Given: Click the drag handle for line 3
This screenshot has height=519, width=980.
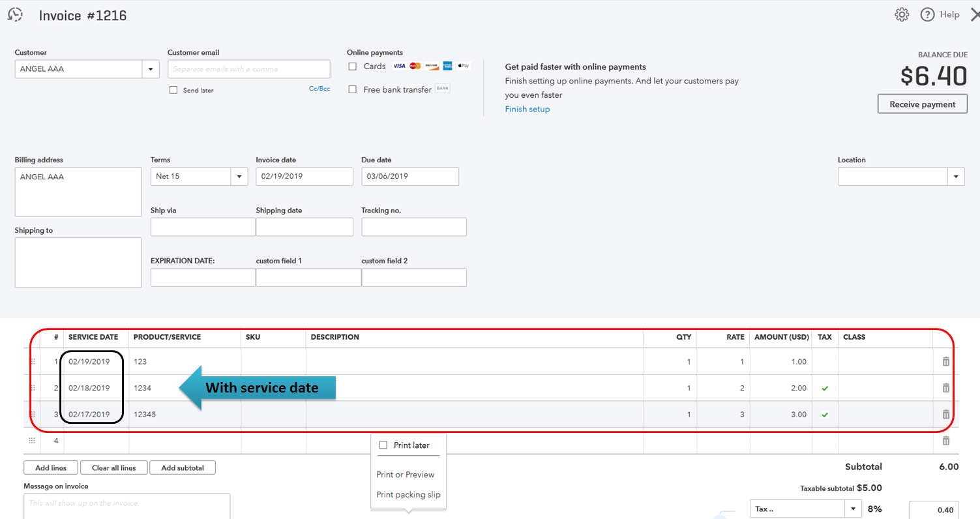Looking at the screenshot, I should pos(31,414).
